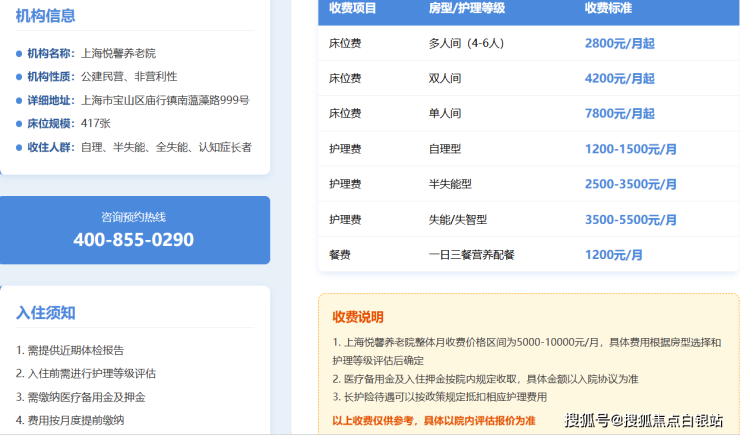Click the 房型/护理等级 column header
The image size is (740, 436).
click(467, 8)
